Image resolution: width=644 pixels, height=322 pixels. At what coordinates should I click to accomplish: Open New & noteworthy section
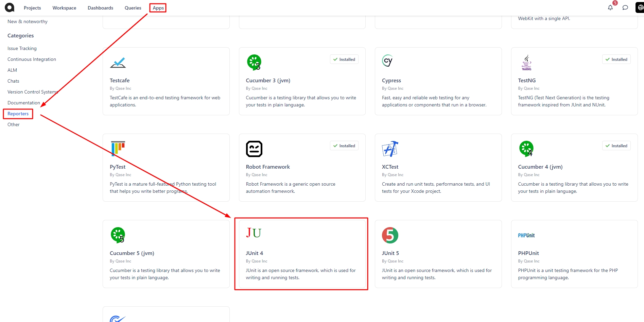28,21
